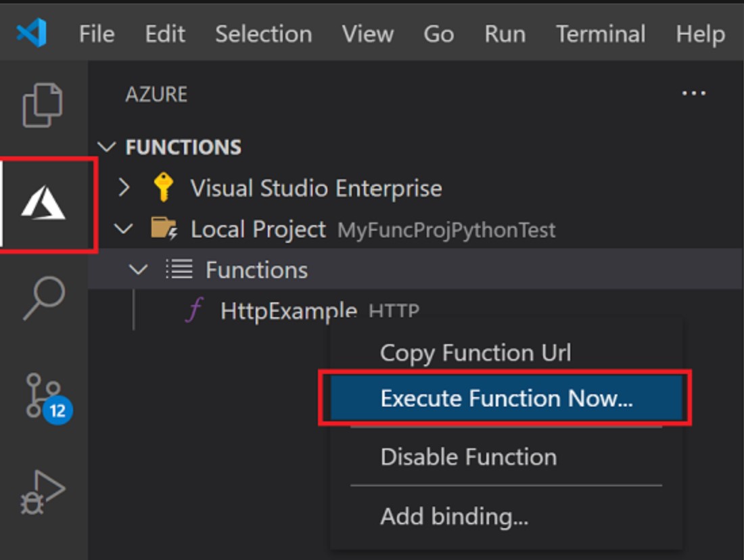Select the Visual Studio Enterprise row

coord(415,188)
